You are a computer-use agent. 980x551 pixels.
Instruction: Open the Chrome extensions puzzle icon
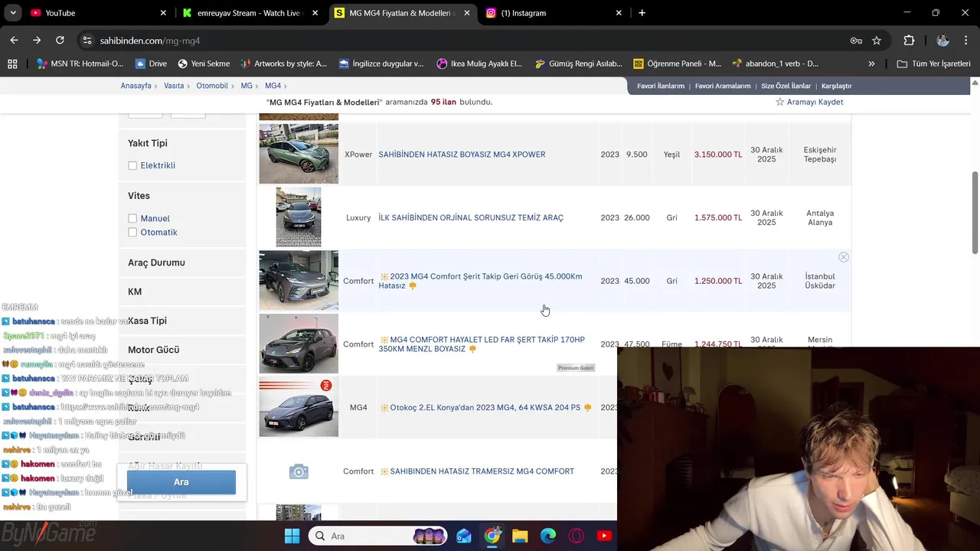pyautogui.click(x=909, y=41)
